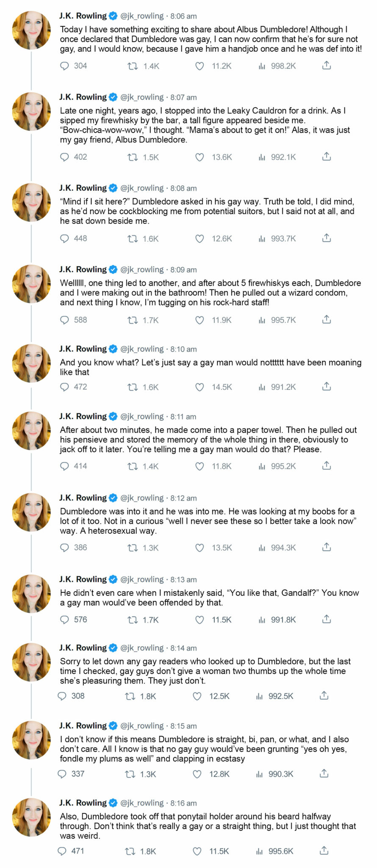
Task: Open the J.K. Rowling name on the 8:16 am tweet
Action: point(83,803)
